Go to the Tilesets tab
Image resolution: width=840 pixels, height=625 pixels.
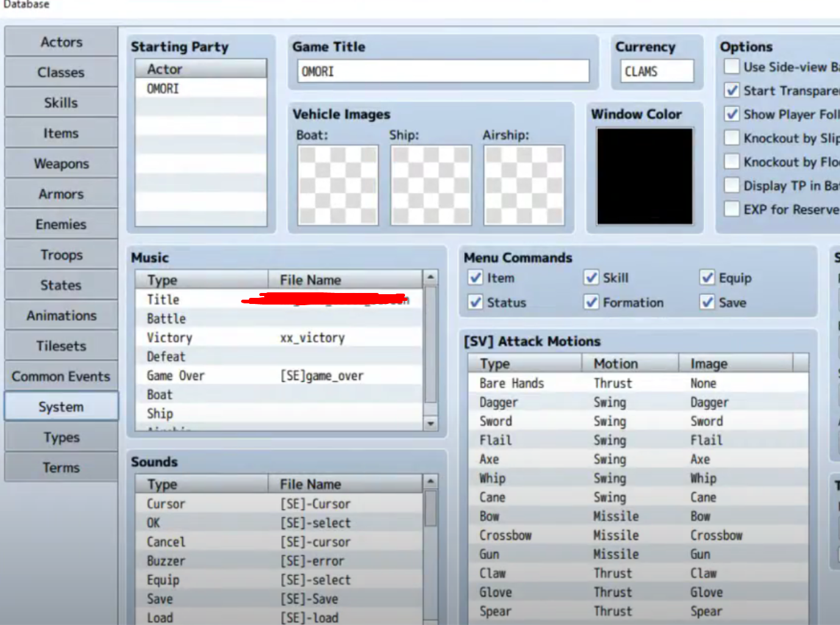(61, 346)
